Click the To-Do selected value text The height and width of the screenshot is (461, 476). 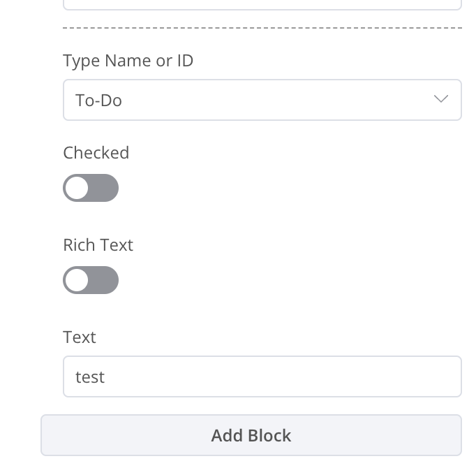click(x=98, y=101)
